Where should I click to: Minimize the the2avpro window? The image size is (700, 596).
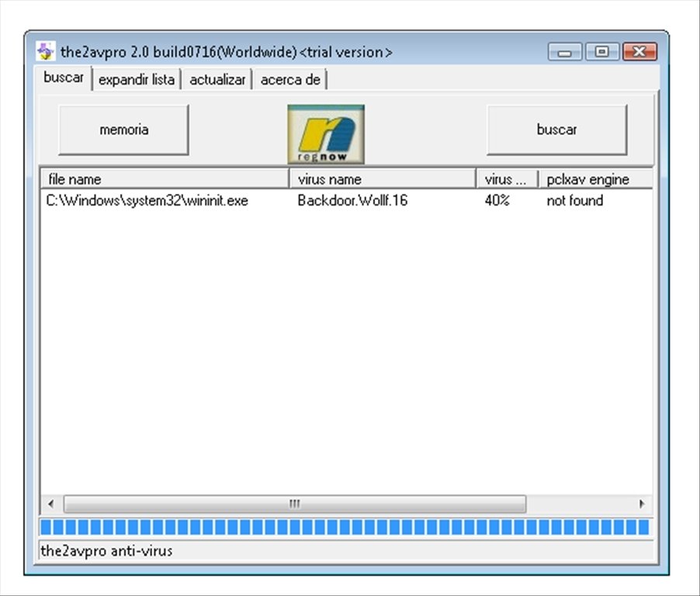565,52
